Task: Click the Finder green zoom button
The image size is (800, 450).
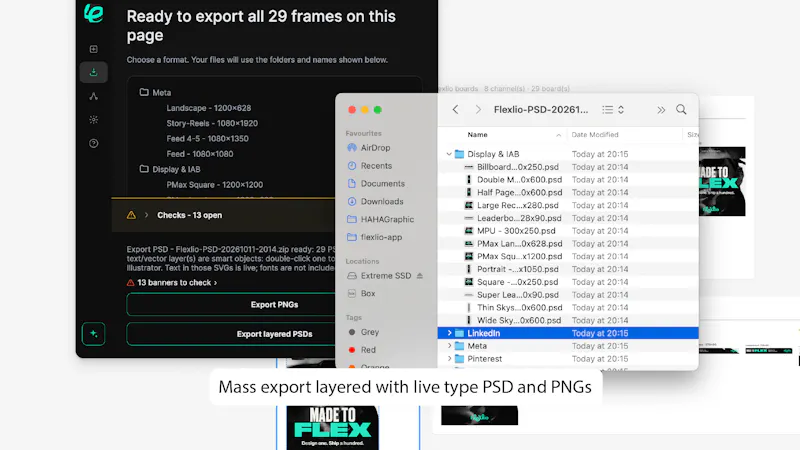Action: [378, 110]
